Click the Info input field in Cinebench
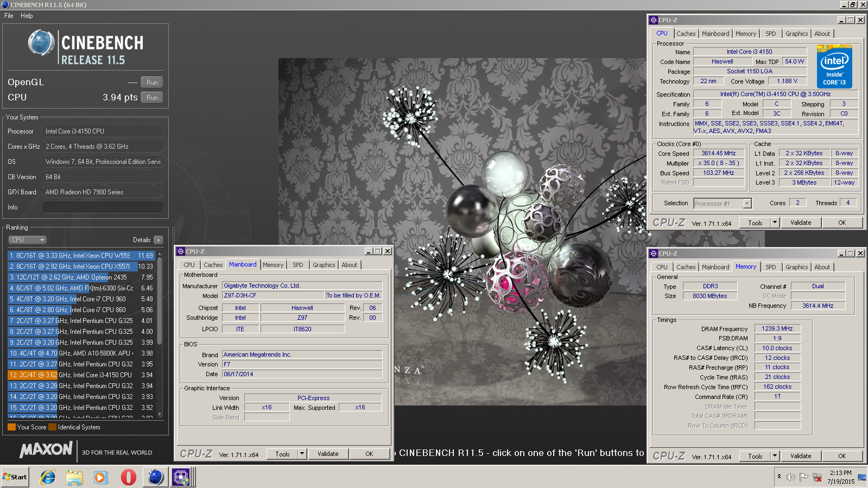868x488 pixels. (x=103, y=207)
